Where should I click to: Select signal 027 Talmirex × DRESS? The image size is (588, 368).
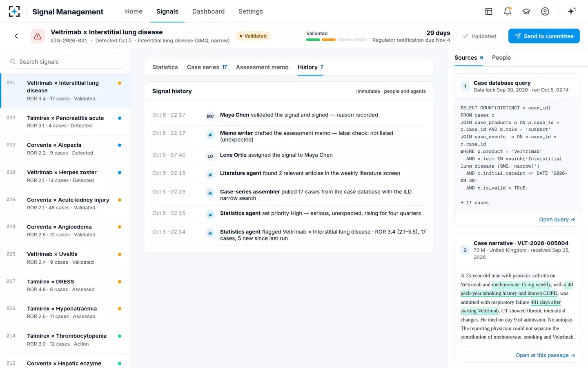65,285
